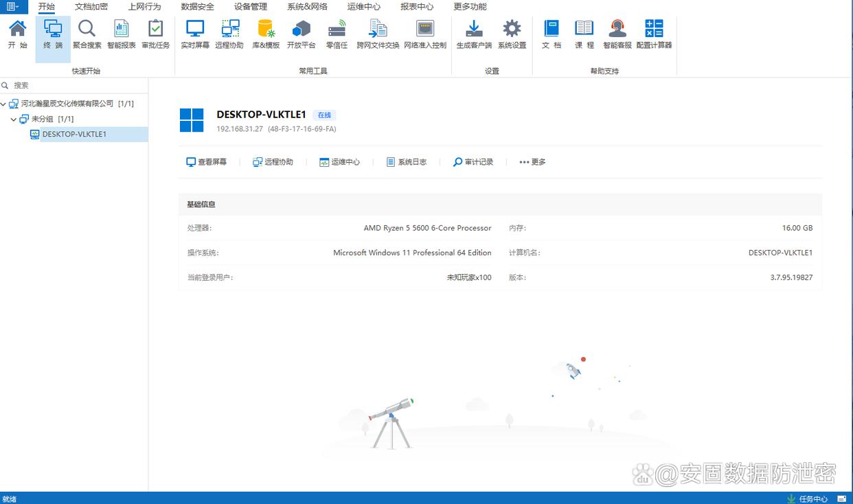Click the AMD Ryzen 5 5600 processor value
This screenshot has height=504, width=853.
[x=427, y=228]
